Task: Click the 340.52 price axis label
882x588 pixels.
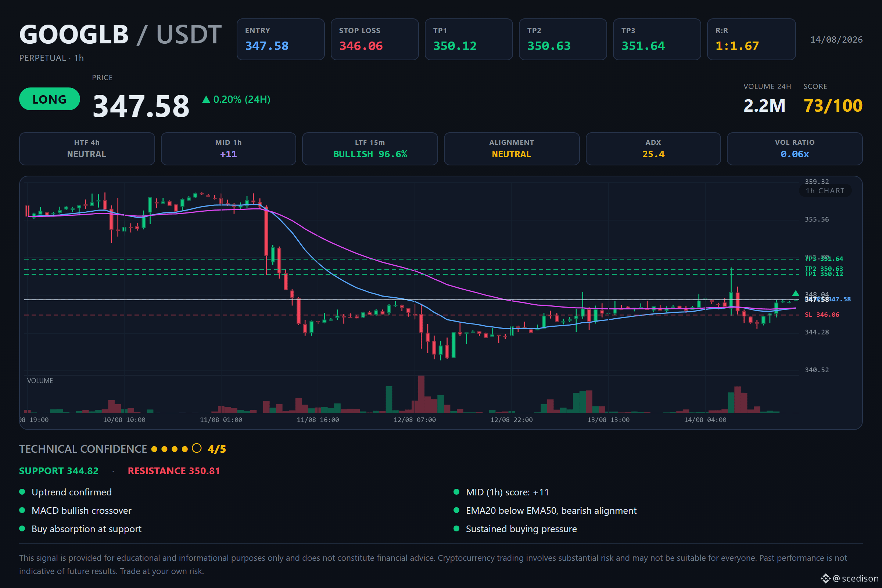Action: 817,370
